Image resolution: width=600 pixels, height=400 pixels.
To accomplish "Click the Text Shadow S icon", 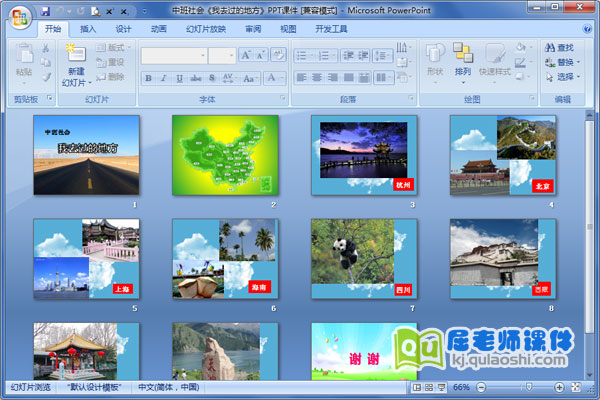I will (x=212, y=78).
